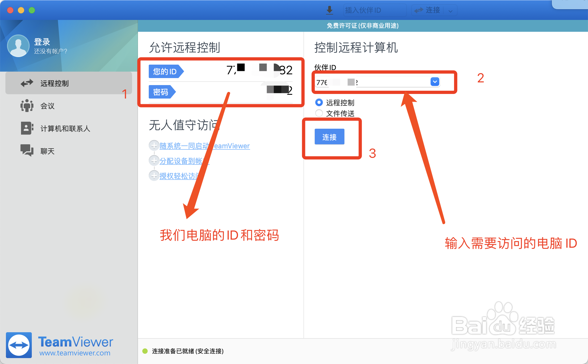This screenshot has width=588, height=364.
Task: Expand the 授权轻松访问 plus option
Action: click(x=154, y=176)
